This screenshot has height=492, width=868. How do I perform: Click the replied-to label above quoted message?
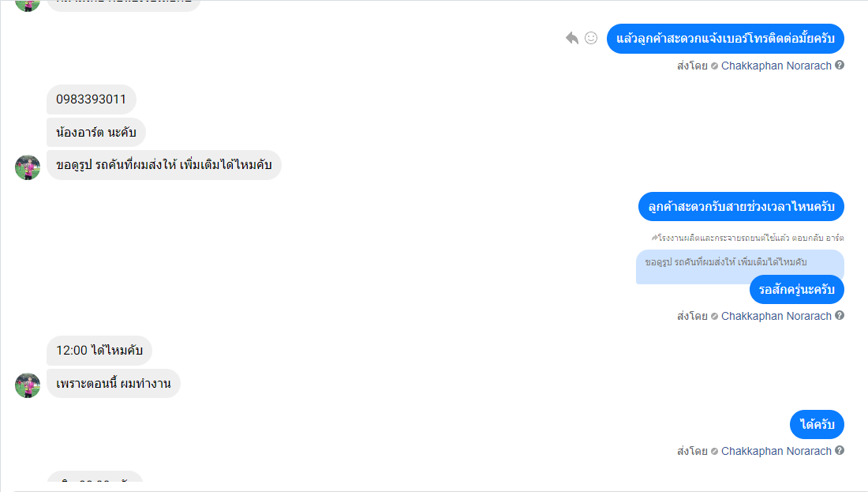[747, 238]
